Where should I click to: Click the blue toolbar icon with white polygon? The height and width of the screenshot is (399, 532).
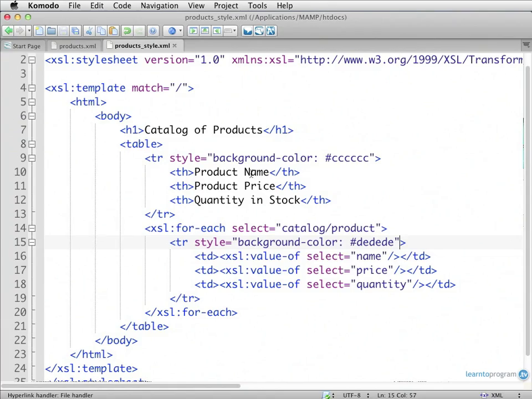coord(259,31)
